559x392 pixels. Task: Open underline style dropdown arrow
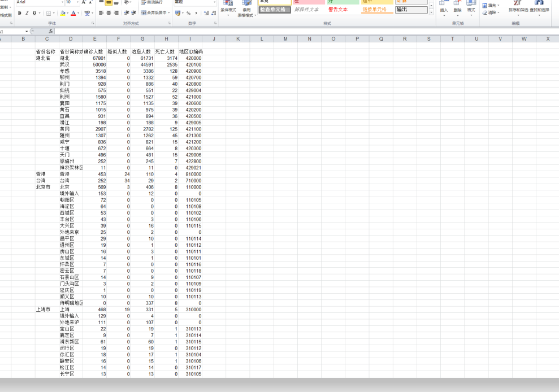pos(39,14)
